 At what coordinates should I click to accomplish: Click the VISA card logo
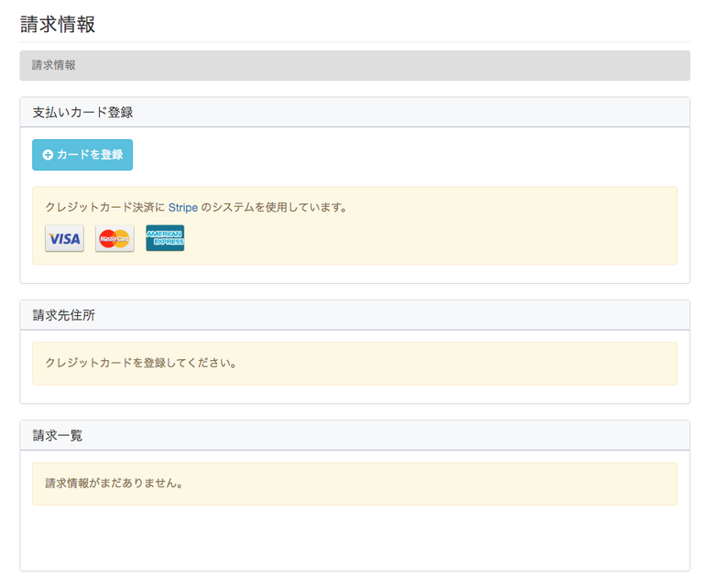(x=64, y=239)
